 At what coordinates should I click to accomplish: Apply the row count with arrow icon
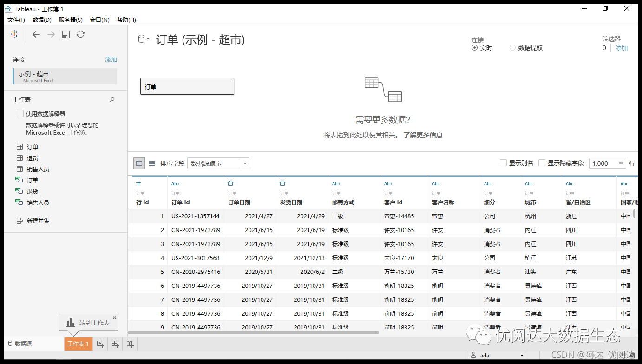[x=622, y=163]
